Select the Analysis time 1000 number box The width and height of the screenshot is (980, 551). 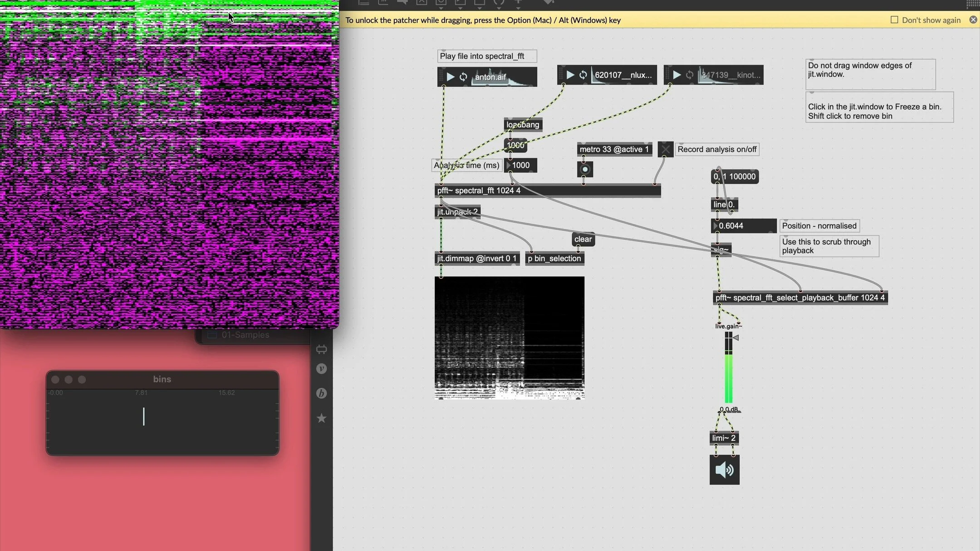(x=521, y=166)
